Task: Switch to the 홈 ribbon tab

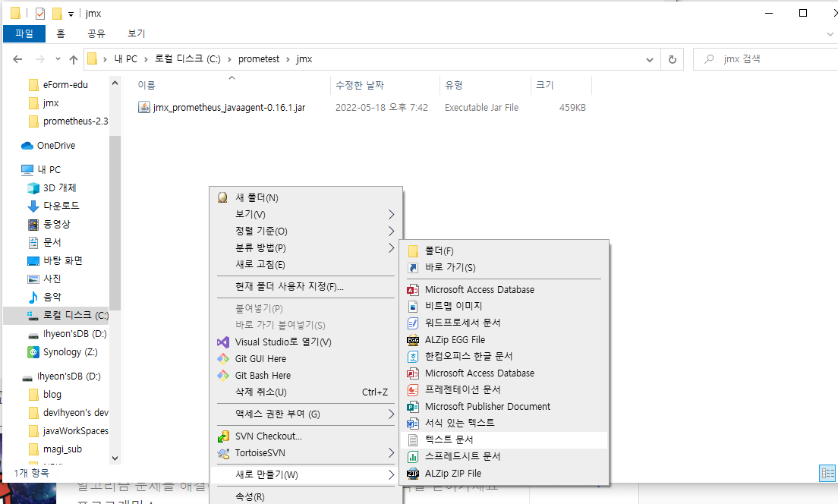Action: [61, 33]
